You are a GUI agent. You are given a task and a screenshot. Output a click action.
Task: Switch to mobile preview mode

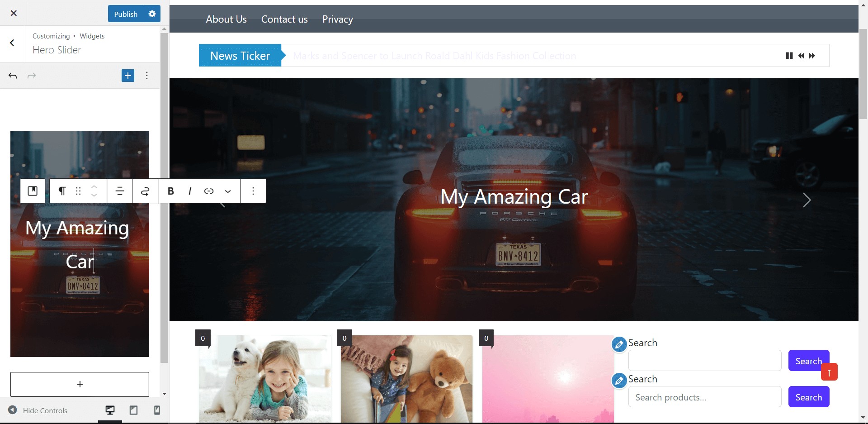[x=157, y=410]
